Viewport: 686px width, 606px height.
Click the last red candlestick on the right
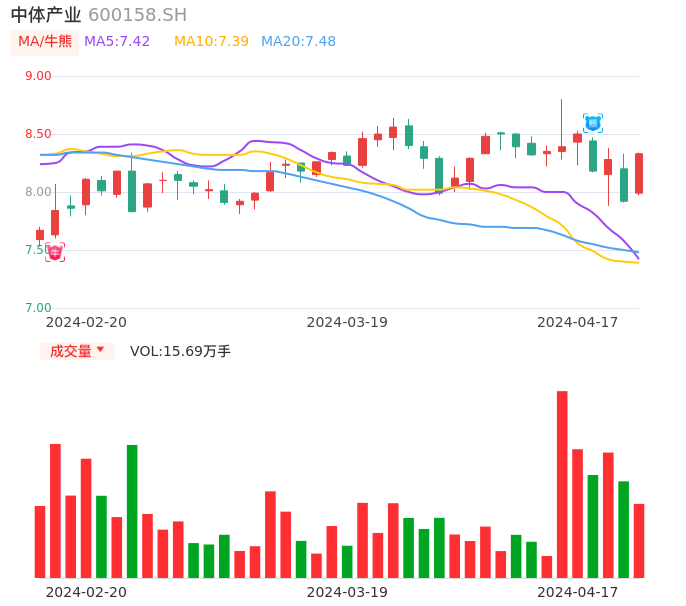639,173
